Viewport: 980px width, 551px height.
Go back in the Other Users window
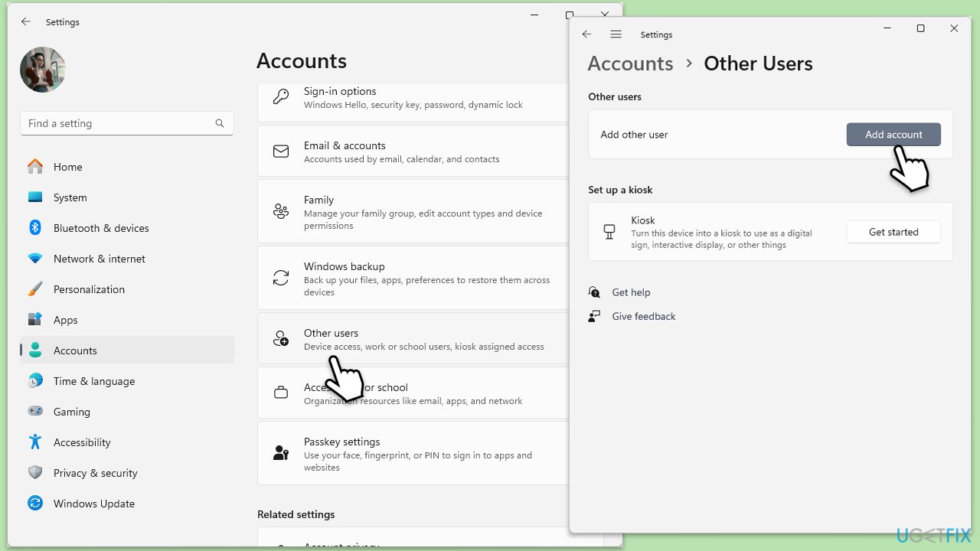(x=586, y=34)
